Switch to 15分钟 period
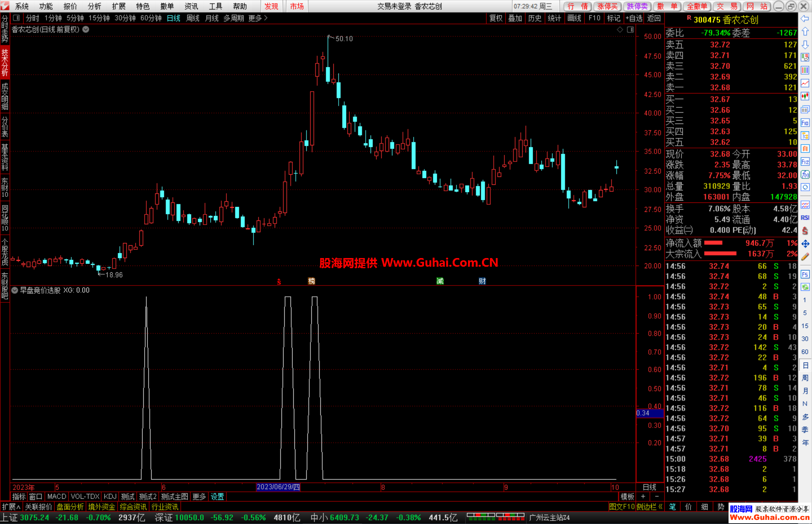Screen dimensions: 812x524 99,18
